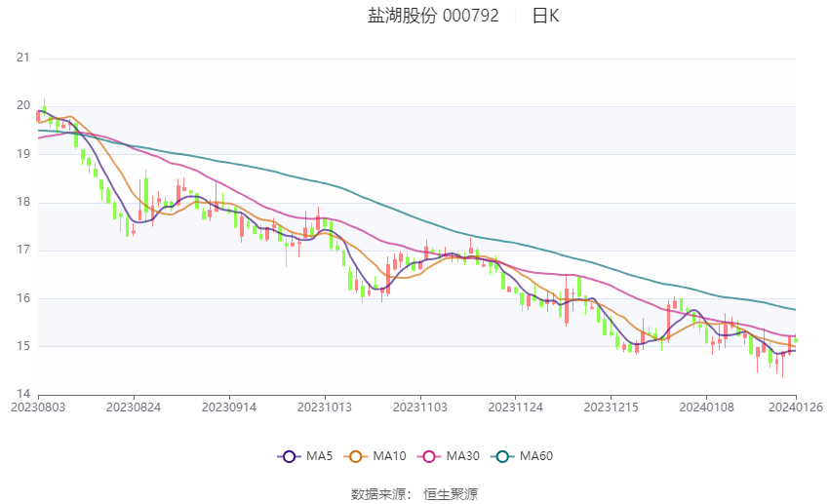The height and width of the screenshot is (504, 829).
Task: Click y-axis value 18
Action: pyautogui.click(x=23, y=203)
